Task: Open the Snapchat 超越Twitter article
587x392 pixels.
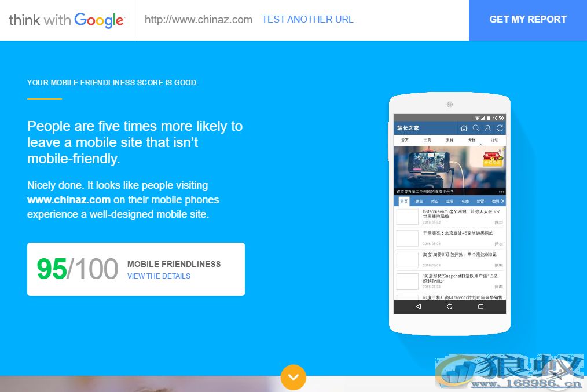Action: (x=460, y=279)
